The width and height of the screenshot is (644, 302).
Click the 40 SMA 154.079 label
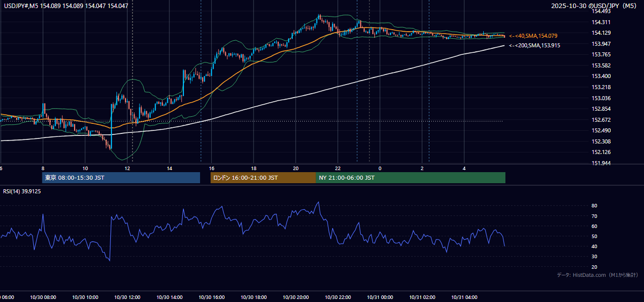pos(533,36)
